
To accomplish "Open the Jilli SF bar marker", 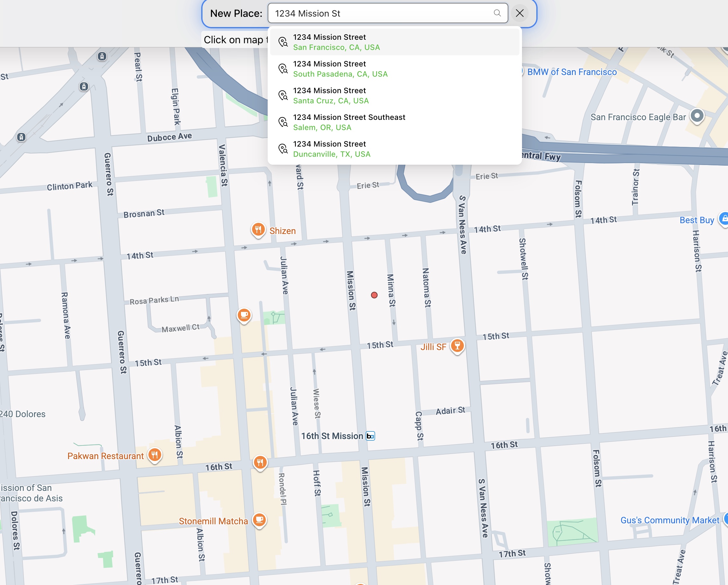I will point(457,346).
